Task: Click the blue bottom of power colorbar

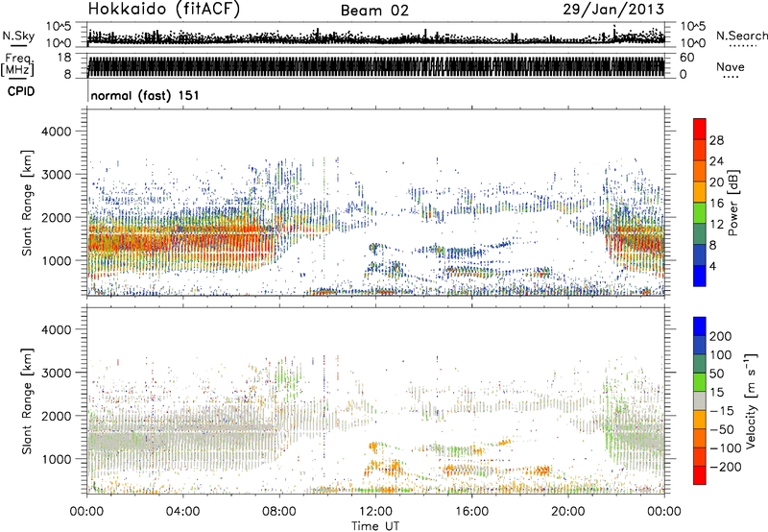Action: point(700,276)
